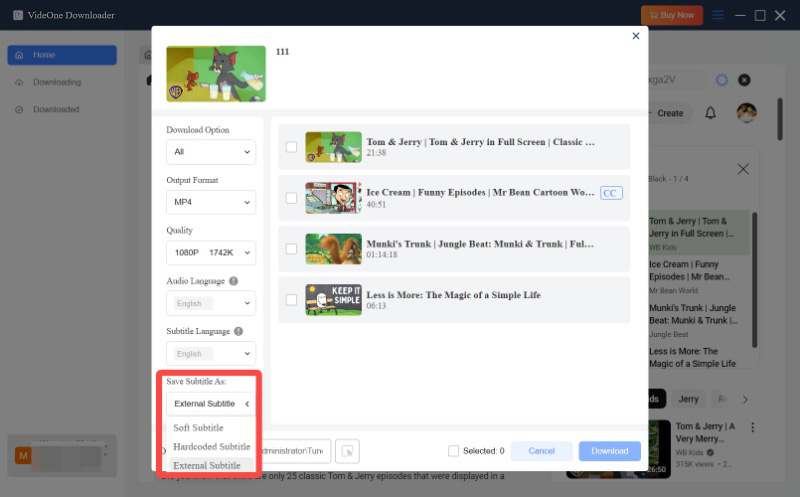Check the Munki's Trunk video checkbox

[x=291, y=249]
